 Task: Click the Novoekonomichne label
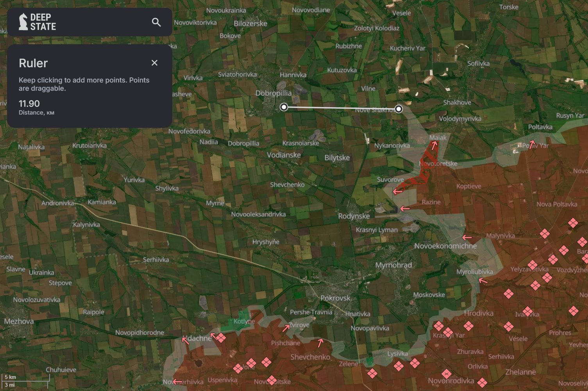point(445,246)
